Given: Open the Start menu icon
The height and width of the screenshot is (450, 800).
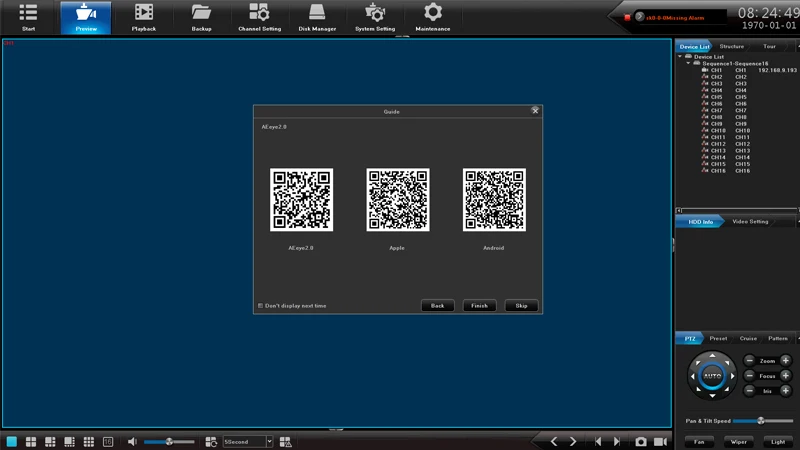Looking at the screenshot, I should pyautogui.click(x=28, y=18).
